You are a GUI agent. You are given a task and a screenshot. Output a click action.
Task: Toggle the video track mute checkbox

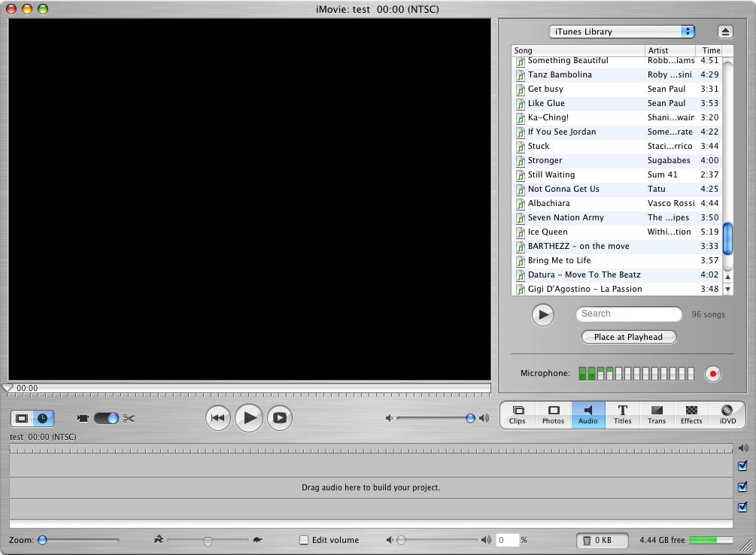click(742, 466)
